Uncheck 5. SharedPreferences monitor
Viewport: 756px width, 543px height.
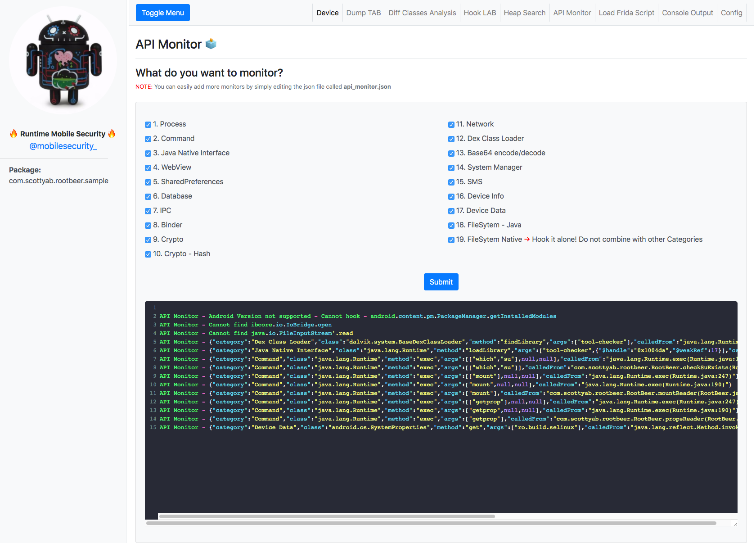point(148,182)
